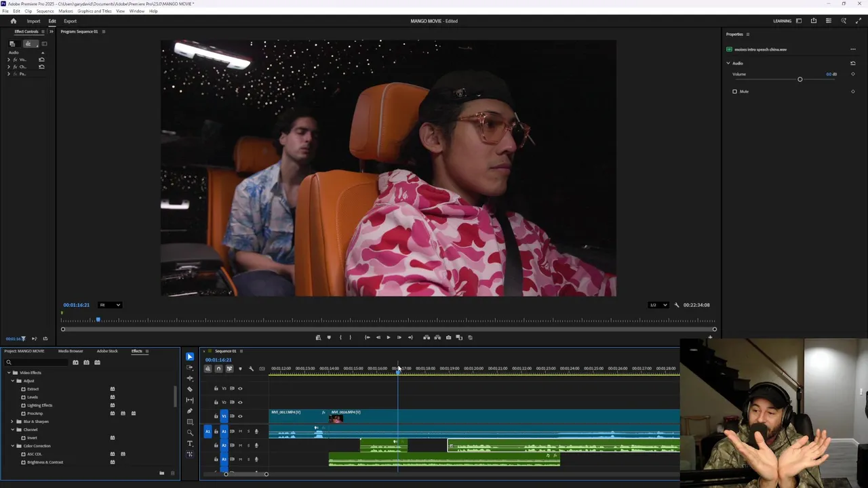Viewport: 868px width, 488px height.
Task: Click the add marker icon in timeline
Action: pos(240,369)
